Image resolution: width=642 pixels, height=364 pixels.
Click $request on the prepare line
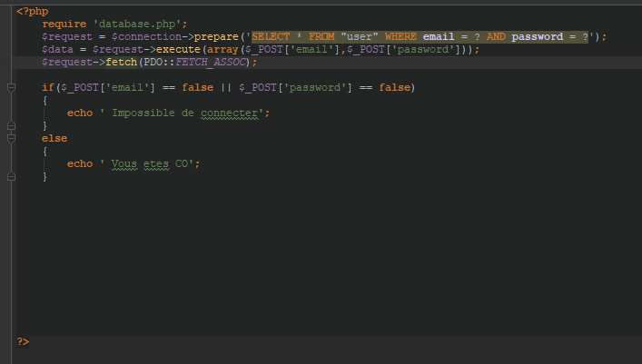point(67,37)
